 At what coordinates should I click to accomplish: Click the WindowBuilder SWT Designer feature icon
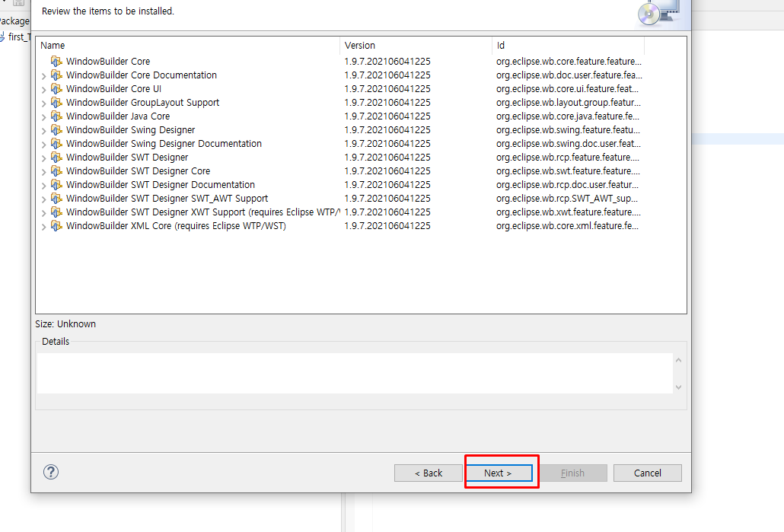click(56, 157)
